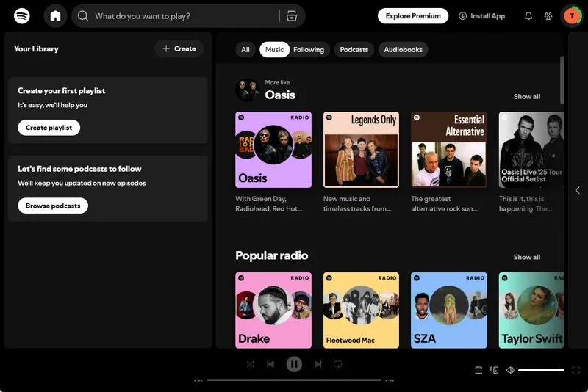This screenshot has width=588, height=392.
Task: Click 'Create your first playlist' text
Action: [x=62, y=91]
